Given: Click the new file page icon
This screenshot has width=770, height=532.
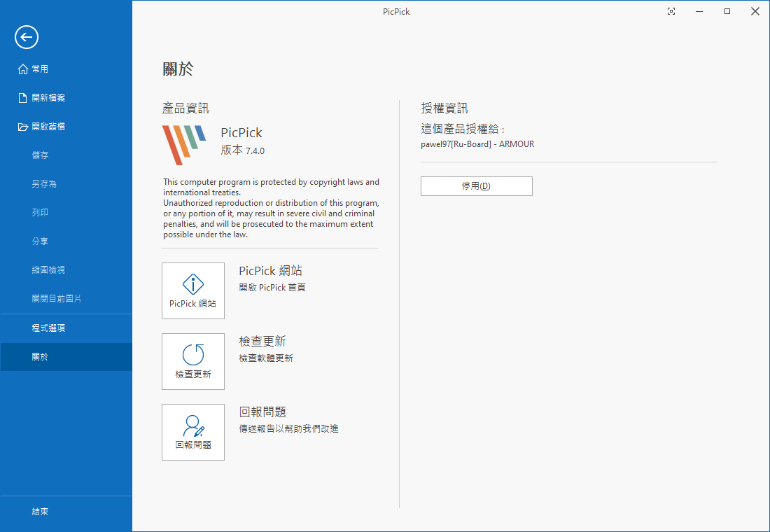Looking at the screenshot, I should (22, 98).
